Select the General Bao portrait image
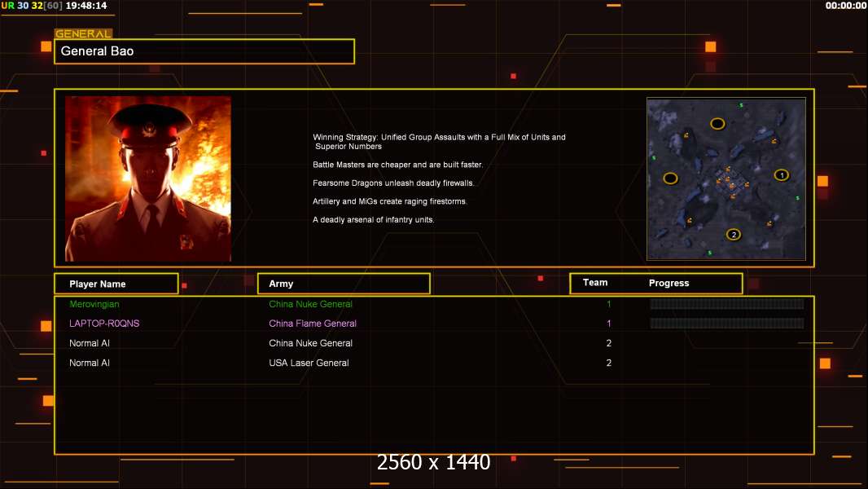Viewport: 868px width, 489px height. tap(148, 178)
